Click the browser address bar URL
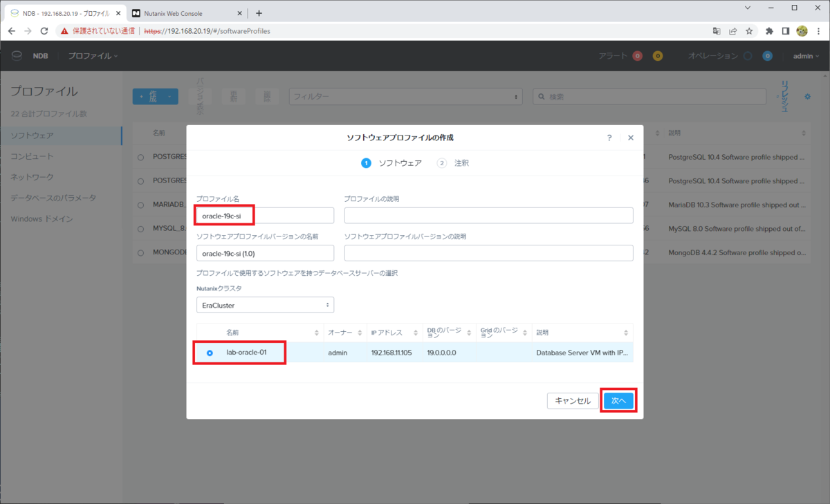This screenshot has width=830, height=504. [x=207, y=31]
